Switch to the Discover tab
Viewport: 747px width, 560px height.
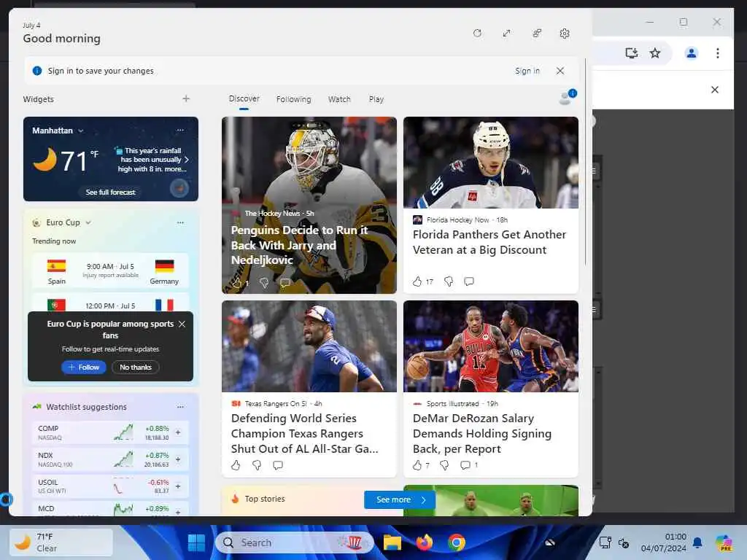tap(244, 98)
